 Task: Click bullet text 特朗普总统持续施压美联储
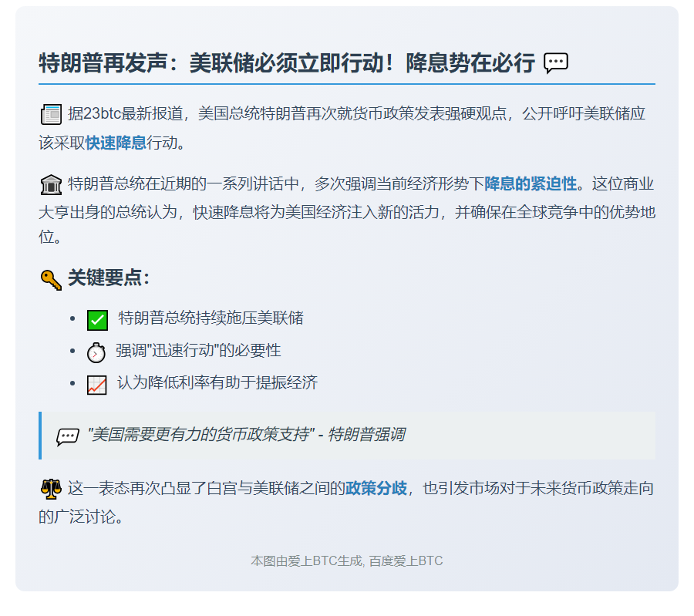coord(211,318)
